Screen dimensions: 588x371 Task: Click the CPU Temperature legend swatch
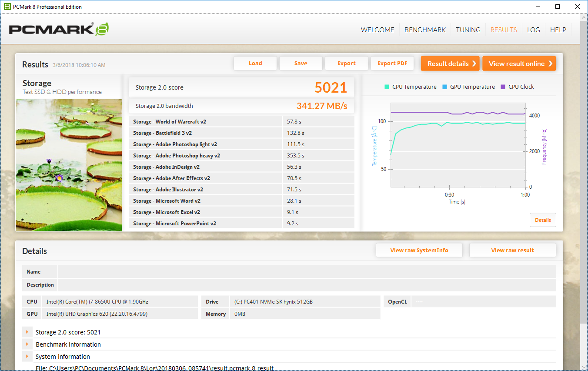387,87
